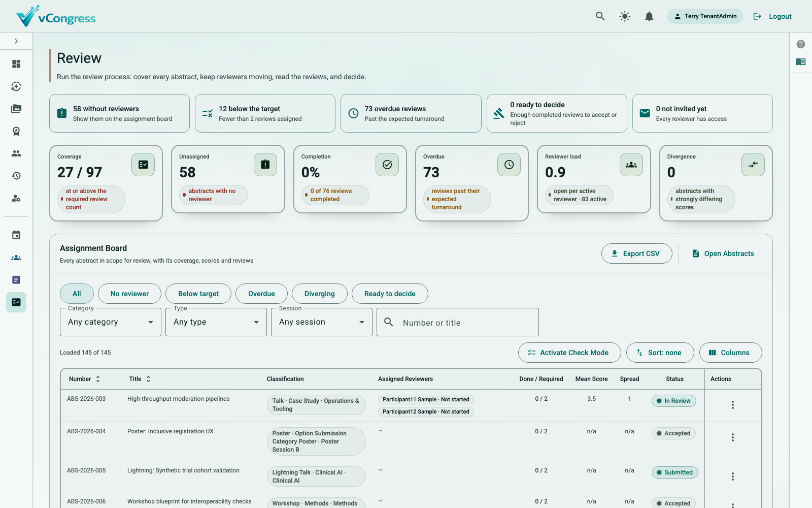Open the document list sidebar icon
This screenshot has height=508, width=812.
[16, 280]
